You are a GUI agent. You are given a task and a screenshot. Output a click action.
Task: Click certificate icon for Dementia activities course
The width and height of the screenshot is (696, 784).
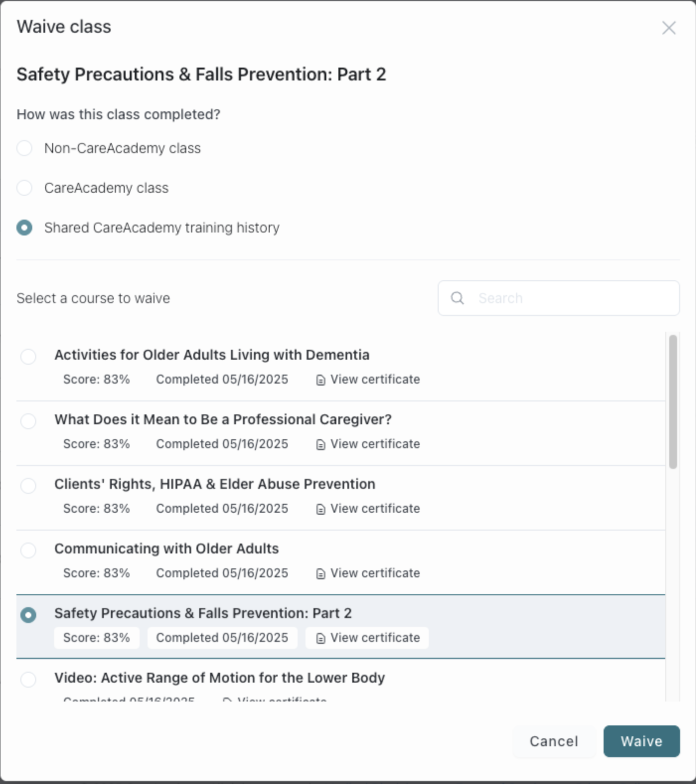pyautogui.click(x=321, y=380)
